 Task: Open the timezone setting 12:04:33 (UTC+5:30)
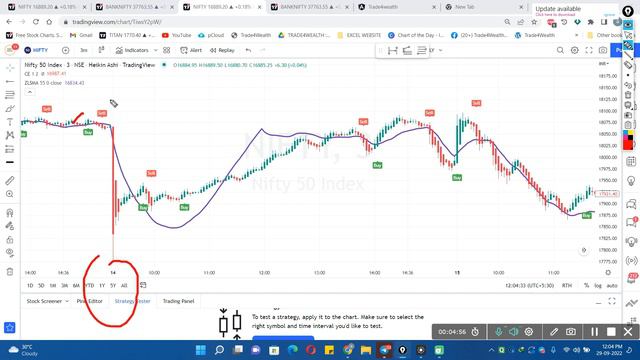coord(529,285)
